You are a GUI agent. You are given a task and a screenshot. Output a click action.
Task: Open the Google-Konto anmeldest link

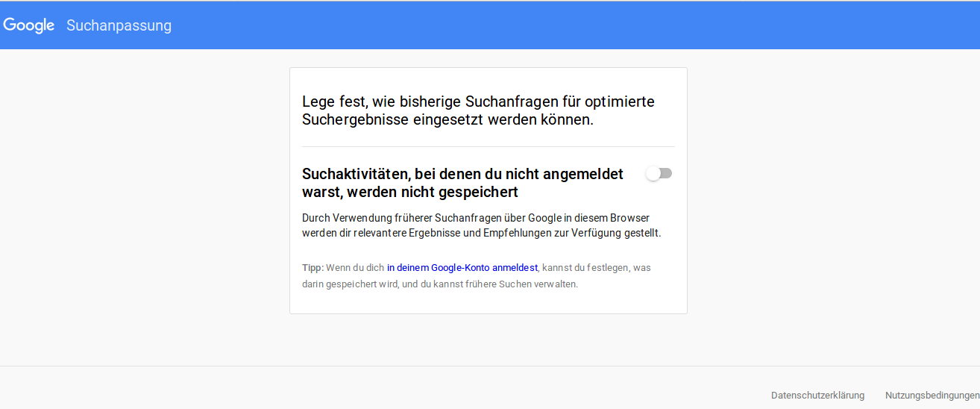[x=462, y=267]
